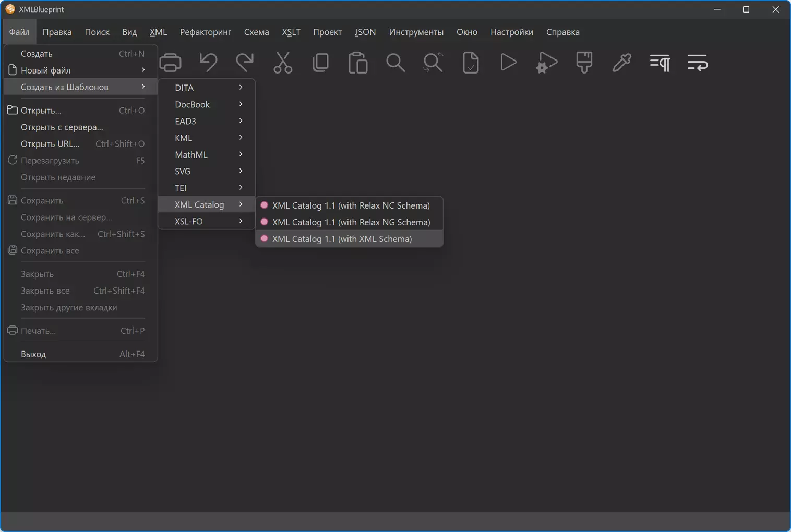Open the Рефакторинг menu

point(206,32)
